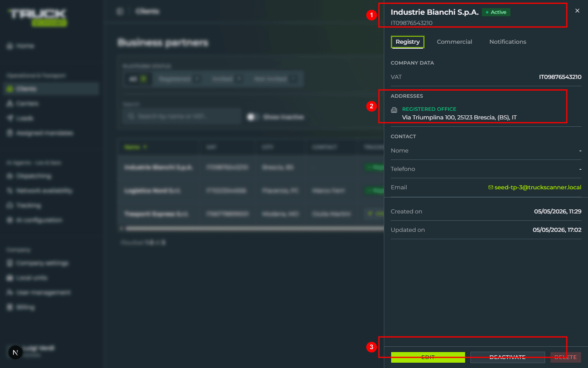
Task: Click the Edit button
Action: 428,357
